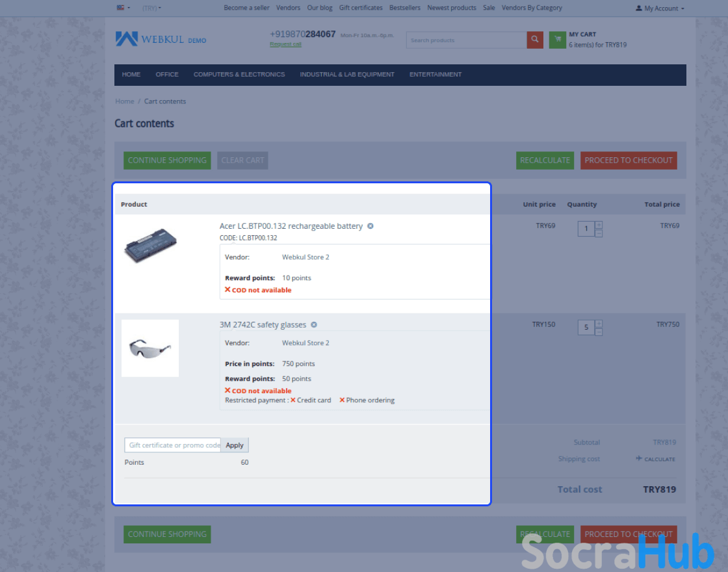Click the top Continue Shopping button

(167, 160)
